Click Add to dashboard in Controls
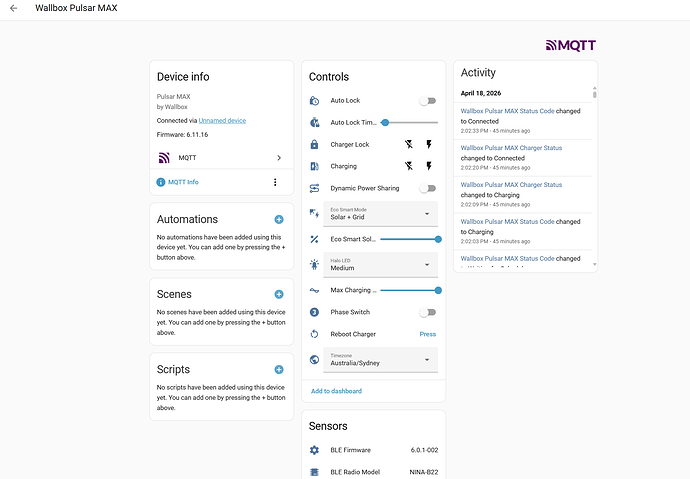 click(336, 391)
